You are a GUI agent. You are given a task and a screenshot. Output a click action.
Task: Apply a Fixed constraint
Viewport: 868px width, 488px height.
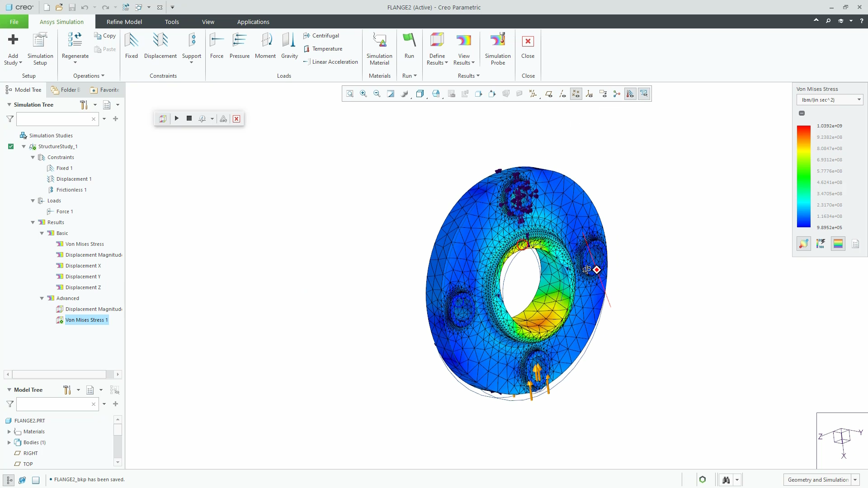coord(132,46)
